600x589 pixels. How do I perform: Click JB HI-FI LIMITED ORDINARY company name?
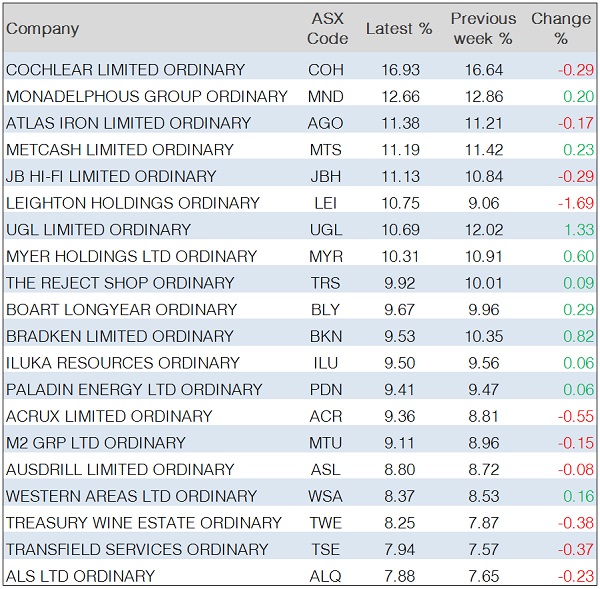click(x=111, y=176)
